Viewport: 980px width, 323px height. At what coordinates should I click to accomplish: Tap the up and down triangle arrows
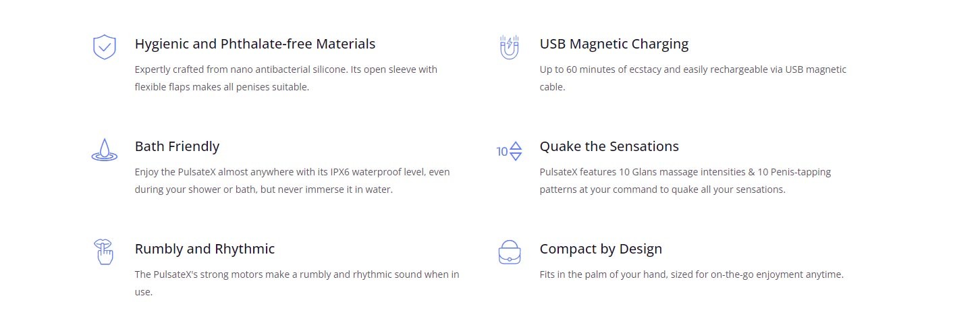516,151
